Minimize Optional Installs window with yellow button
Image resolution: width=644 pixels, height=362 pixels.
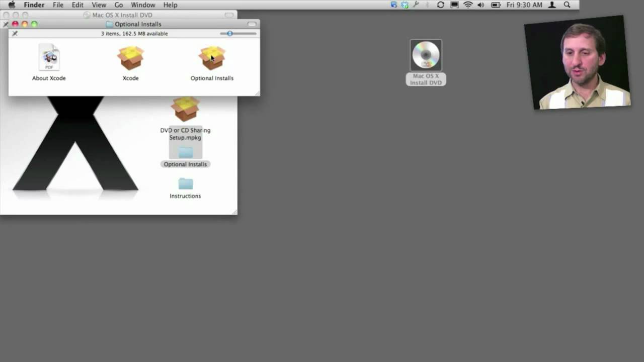click(25, 24)
